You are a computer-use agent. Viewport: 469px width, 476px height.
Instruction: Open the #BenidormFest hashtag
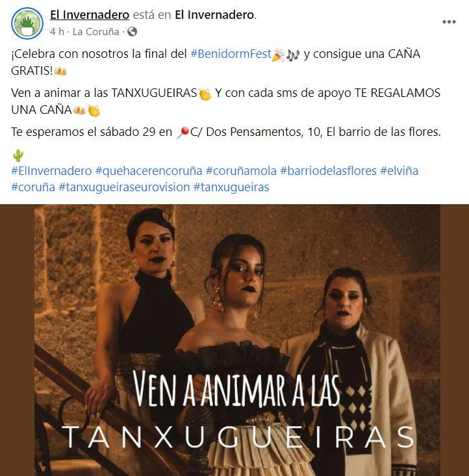tap(231, 54)
